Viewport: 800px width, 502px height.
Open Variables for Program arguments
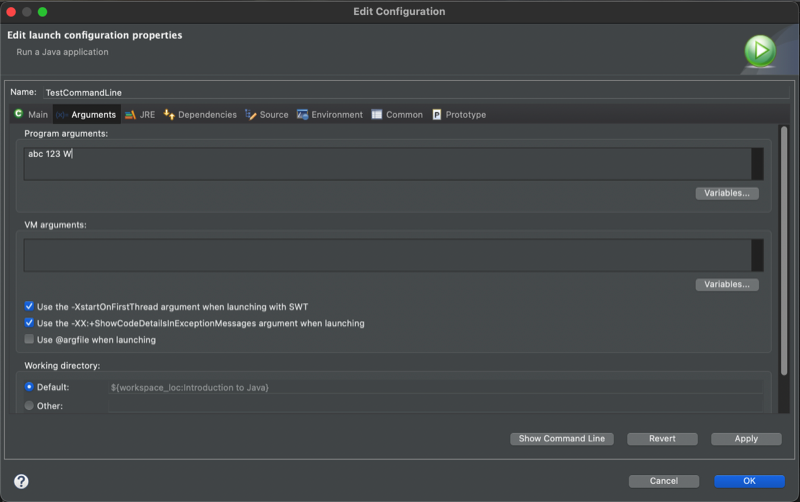pyautogui.click(x=726, y=193)
